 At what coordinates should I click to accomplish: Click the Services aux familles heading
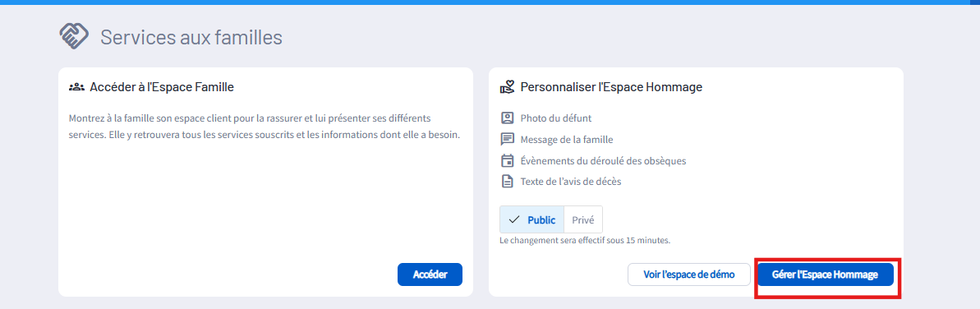coord(191,37)
